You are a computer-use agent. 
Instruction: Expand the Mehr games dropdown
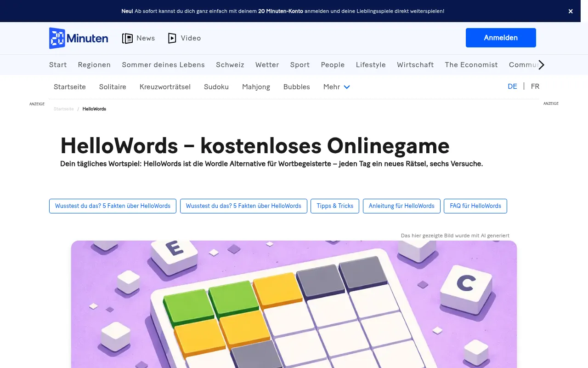point(336,87)
